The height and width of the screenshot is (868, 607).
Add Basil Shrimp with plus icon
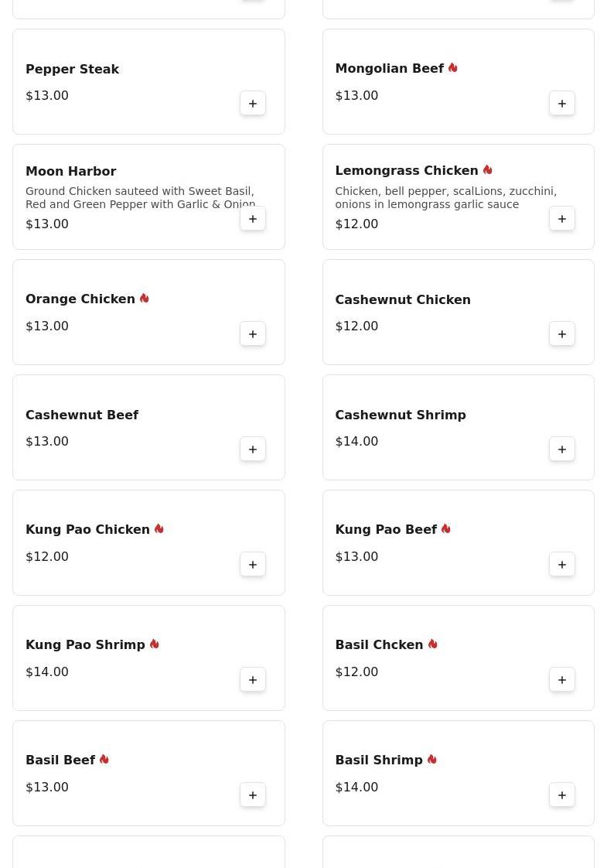pyautogui.click(x=562, y=795)
